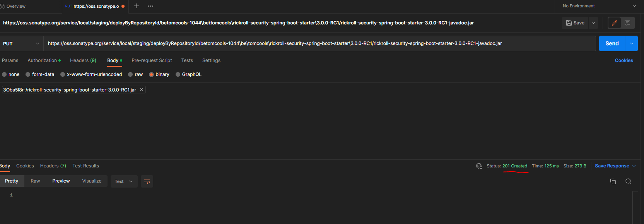
Task: Open the Cookies link
Action: pyautogui.click(x=624, y=60)
